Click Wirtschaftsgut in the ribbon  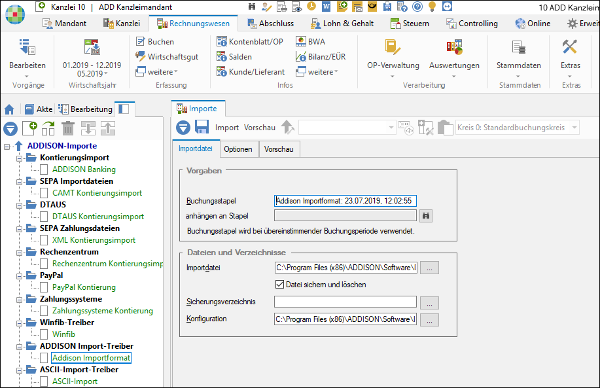coord(167,57)
